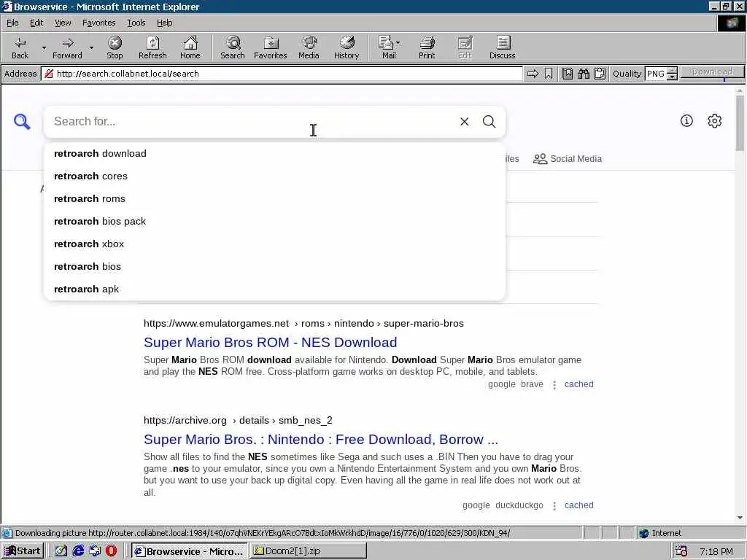Open the View menu
This screenshot has width=747, height=560.
click(x=63, y=23)
